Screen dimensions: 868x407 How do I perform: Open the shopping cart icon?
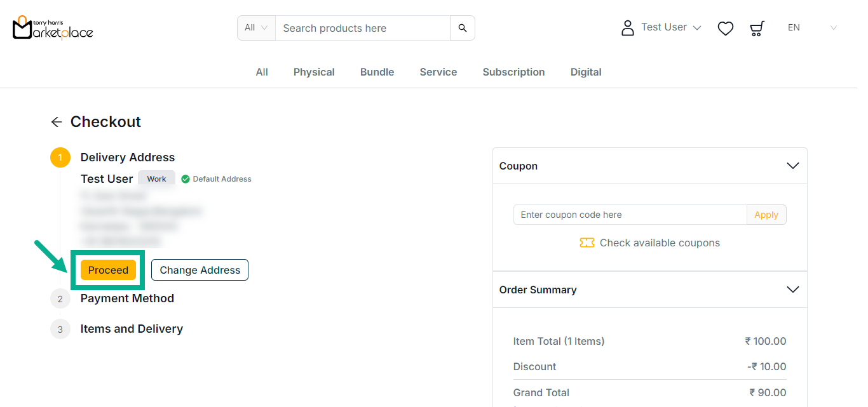click(757, 28)
